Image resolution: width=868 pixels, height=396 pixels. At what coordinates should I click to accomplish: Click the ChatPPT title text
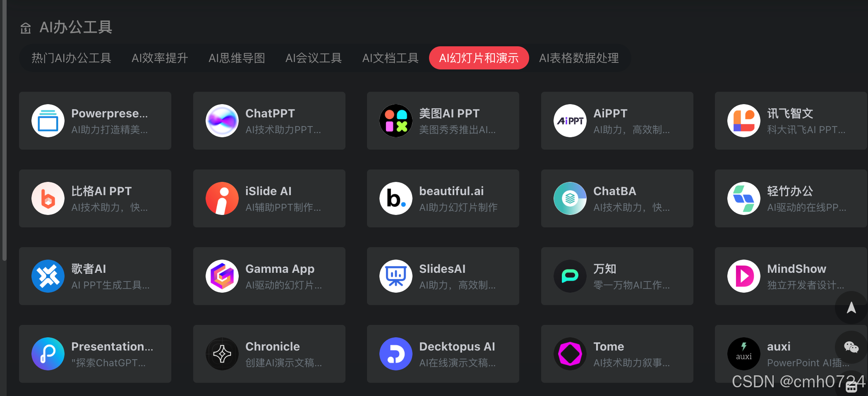270,113
